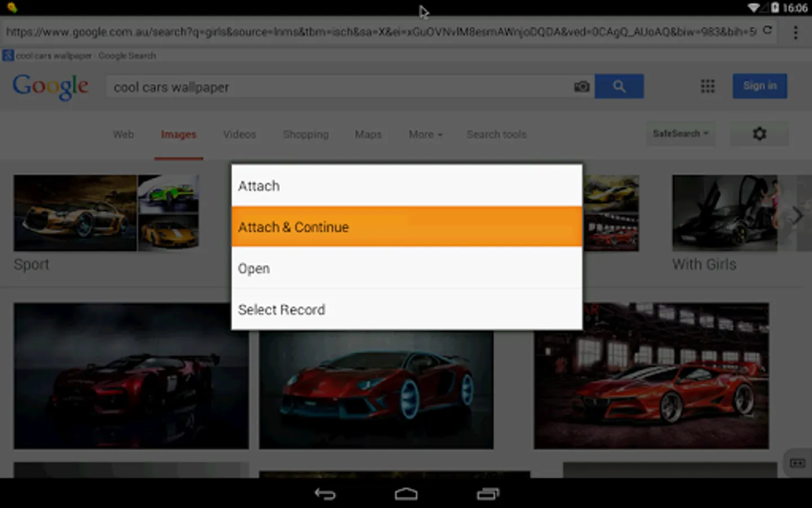The height and width of the screenshot is (508, 812).
Task: Open the red car in warehouse image
Action: pos(651,376)
